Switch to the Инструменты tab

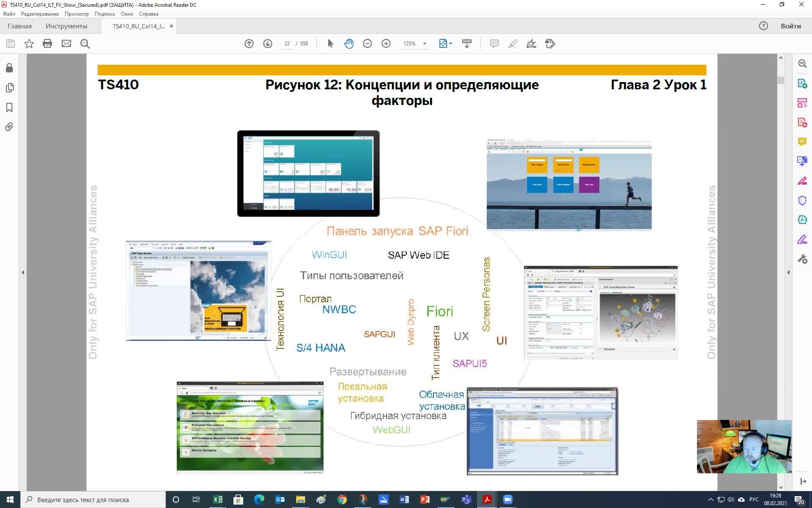(x=66, y=26)
